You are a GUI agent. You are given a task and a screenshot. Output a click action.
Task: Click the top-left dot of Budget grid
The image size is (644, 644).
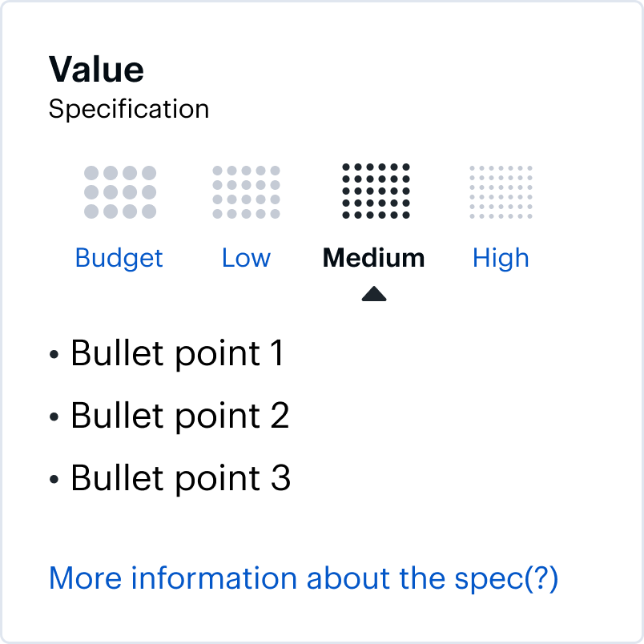(x=91, y=173)
